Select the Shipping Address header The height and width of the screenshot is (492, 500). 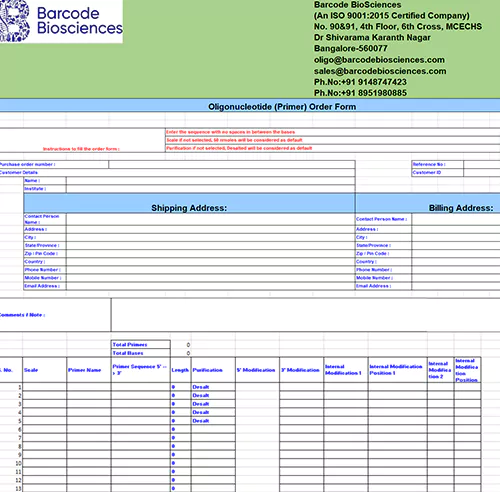(189, 208)
